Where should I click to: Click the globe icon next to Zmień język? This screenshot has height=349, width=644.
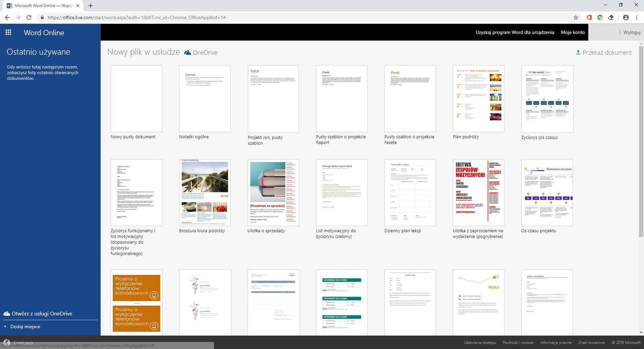point(6,343)
